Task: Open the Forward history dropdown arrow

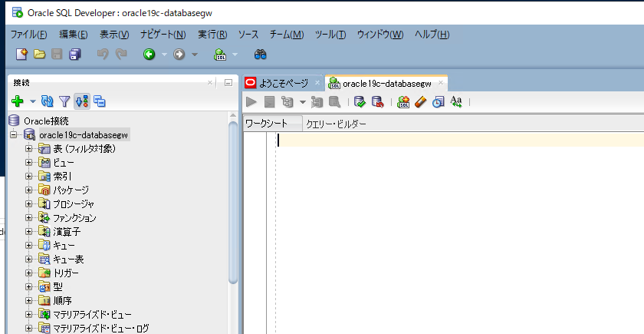Action: 194,55
